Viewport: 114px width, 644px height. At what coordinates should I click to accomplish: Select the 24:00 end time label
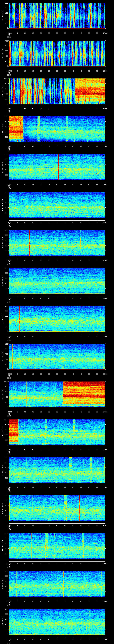pos(105,298)
